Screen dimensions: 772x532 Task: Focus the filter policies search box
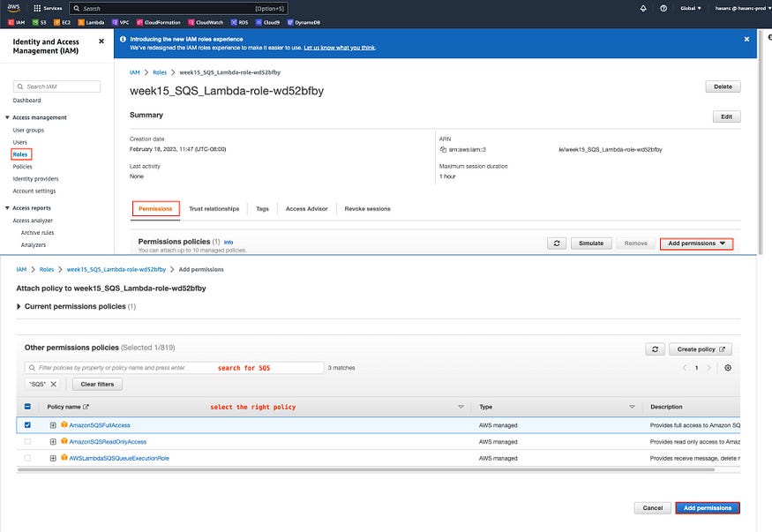coord(175,368)
